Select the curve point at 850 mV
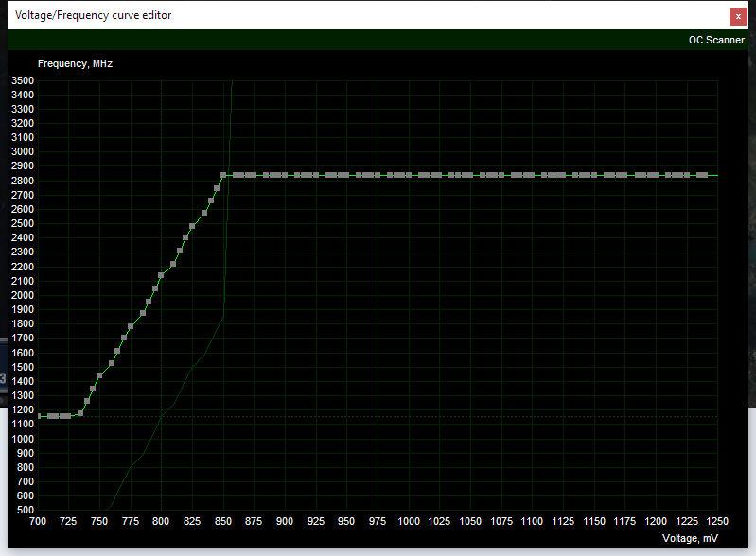The height and width of the screenshot is (556, 756). coord(223,175)
